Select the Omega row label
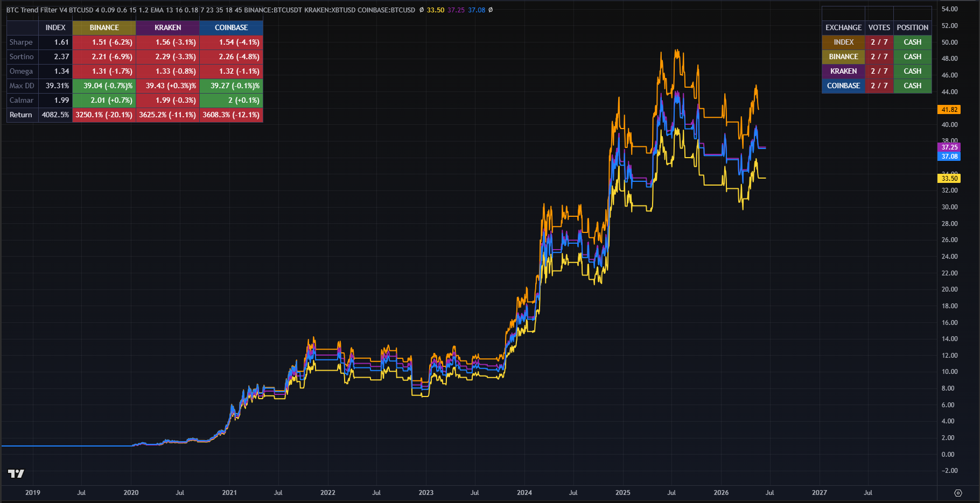This screenshot has height=503, width=980. [x=23, y=71]
